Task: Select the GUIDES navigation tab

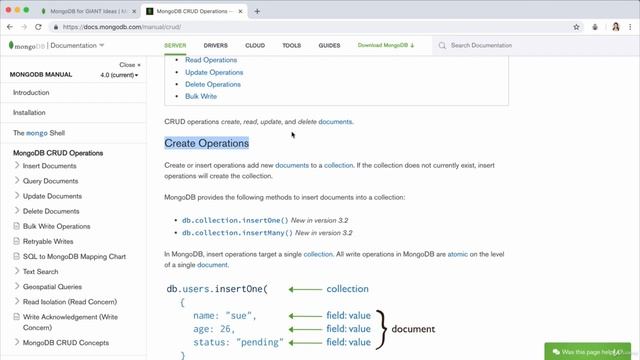Action: click(x=329, y=45)
